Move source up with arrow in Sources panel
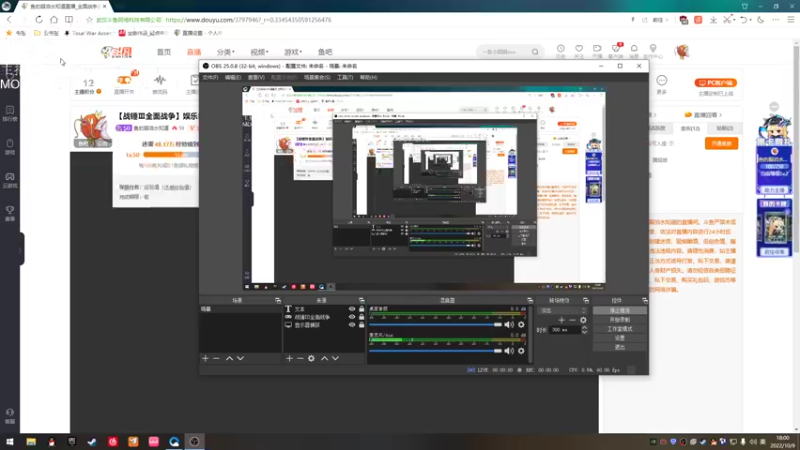Screen dimensions: 800x450 pyautogui.click(x=324, y=359)
